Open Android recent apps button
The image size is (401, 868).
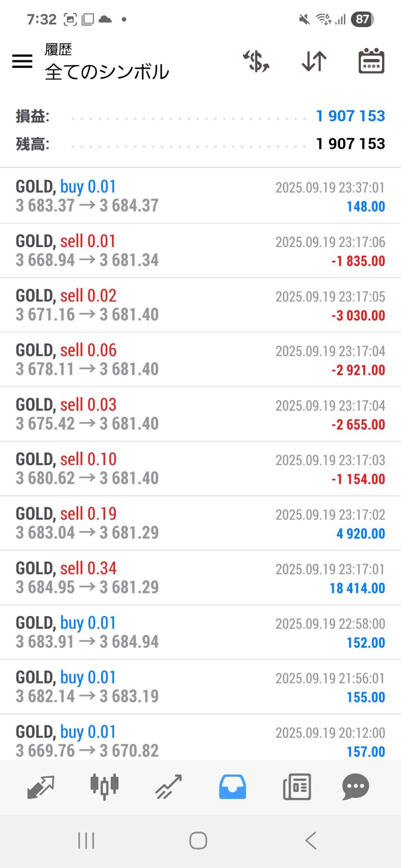[86, 840]
